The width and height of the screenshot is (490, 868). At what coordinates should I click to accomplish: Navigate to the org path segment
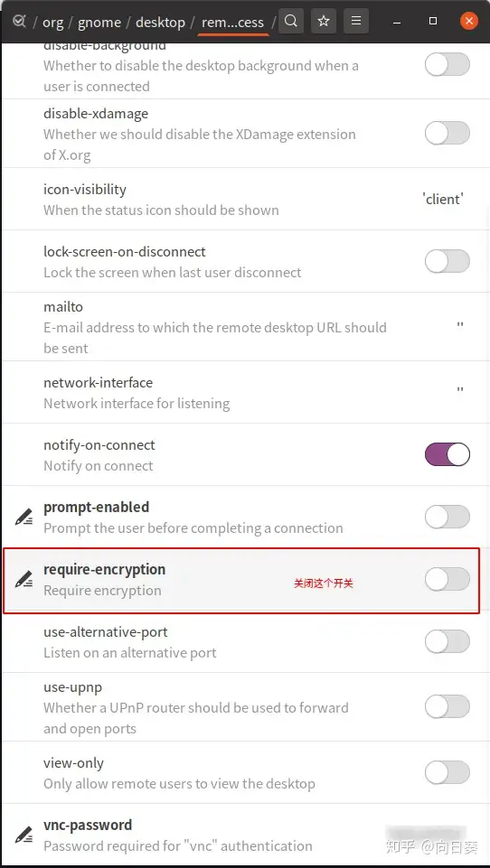pos(53,23)
